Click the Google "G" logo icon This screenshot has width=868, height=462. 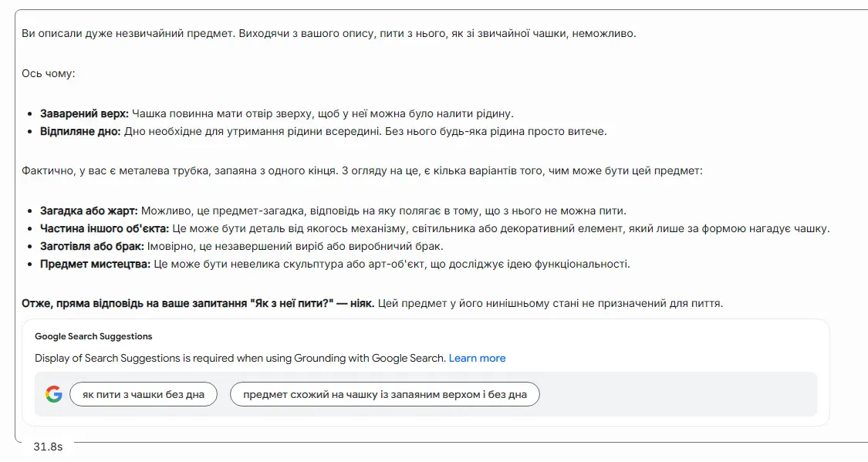click(x=54, y=394)
